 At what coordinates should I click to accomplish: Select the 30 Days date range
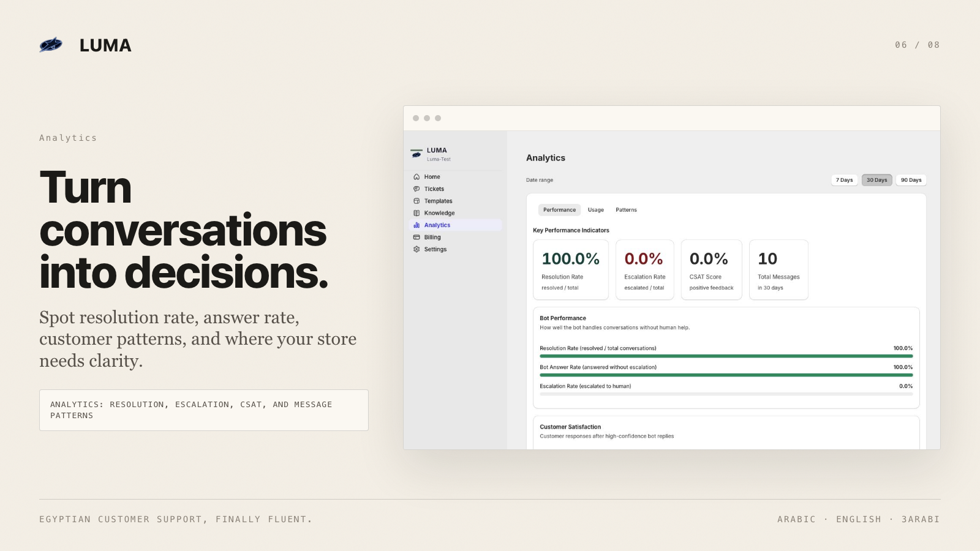(876, 180)
